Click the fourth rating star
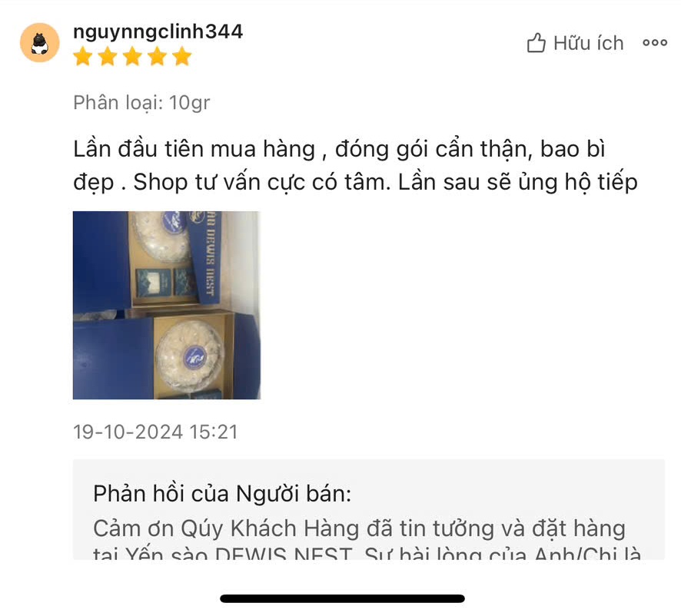Image resolution: width=681 pixels, height=616 pixels. [157, 57]
